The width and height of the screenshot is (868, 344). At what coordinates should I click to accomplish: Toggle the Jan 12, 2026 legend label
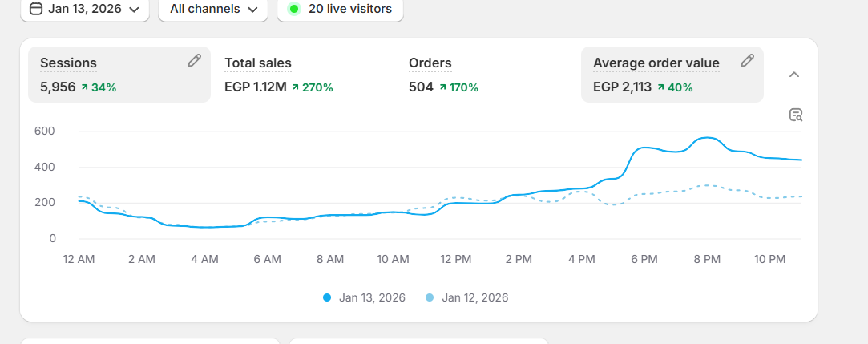tap(474, 297)
